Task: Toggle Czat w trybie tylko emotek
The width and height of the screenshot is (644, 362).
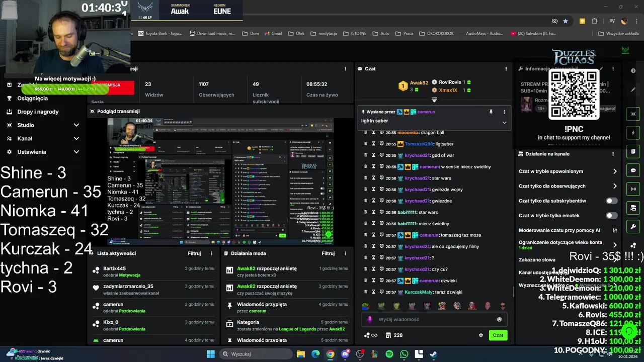Action: click(611, 215)
